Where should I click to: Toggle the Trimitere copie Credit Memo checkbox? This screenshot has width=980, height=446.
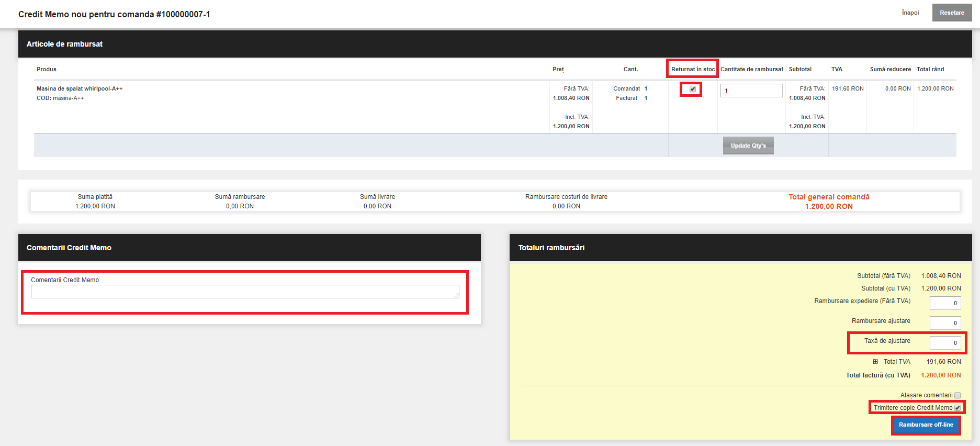pyautogui.click(x=958, y=408)
